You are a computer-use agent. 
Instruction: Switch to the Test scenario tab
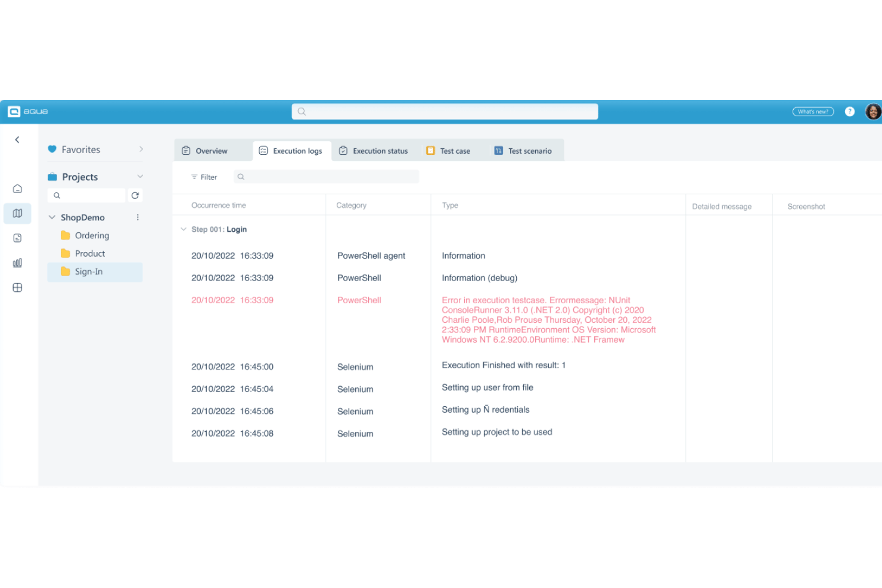523,151
